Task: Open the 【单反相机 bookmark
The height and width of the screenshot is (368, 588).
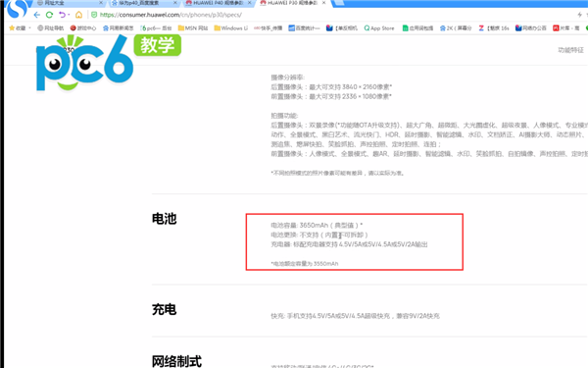Action: point(342,28)
